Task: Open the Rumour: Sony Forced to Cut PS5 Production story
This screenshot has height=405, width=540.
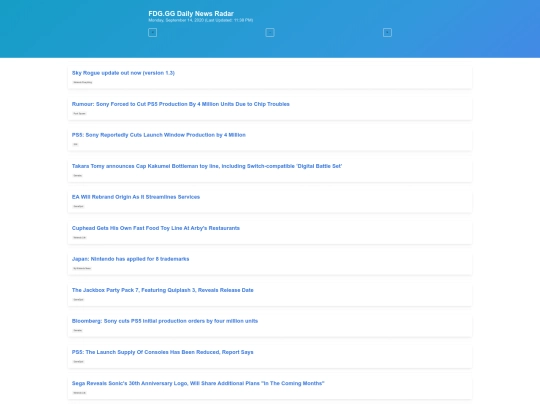Action: coord(180,104)
